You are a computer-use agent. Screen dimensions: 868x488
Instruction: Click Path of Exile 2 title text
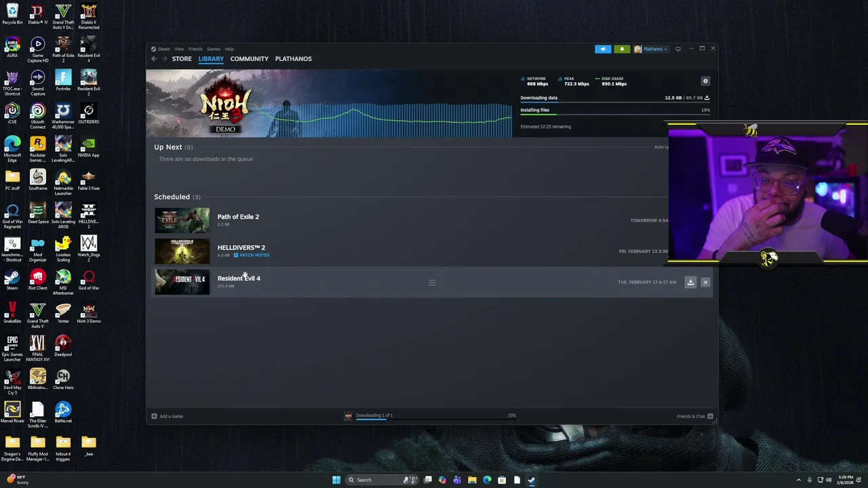[x=238, y=217]
